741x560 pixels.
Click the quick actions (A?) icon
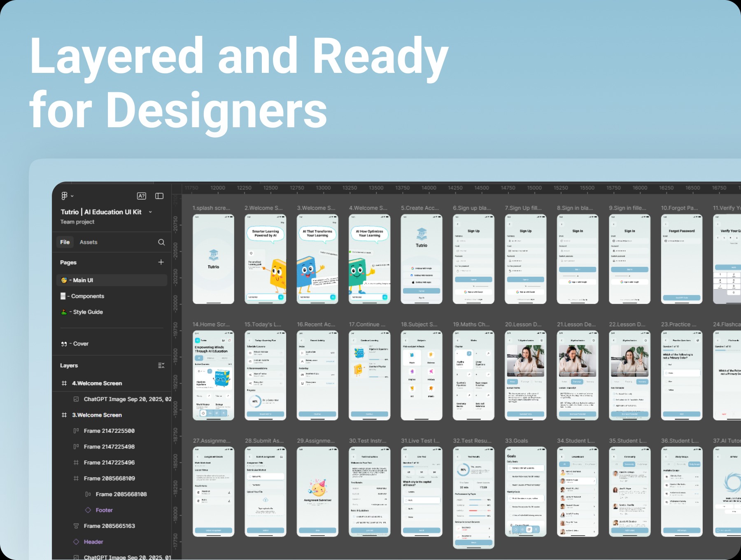142,196
